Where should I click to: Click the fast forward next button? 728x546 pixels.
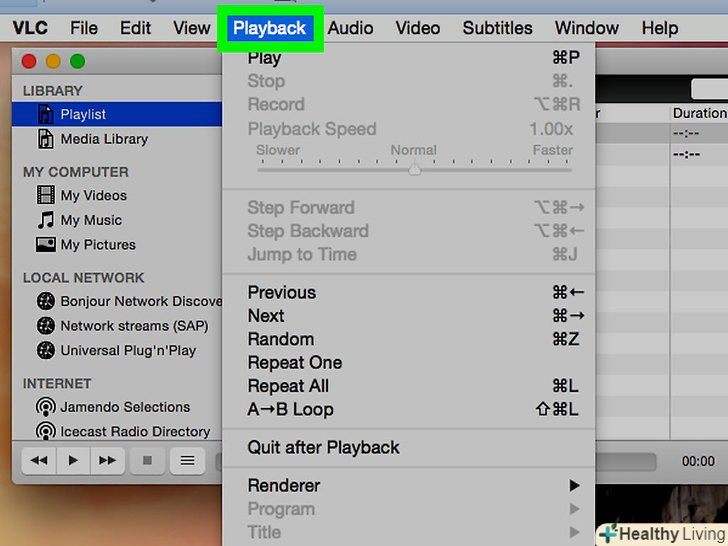[x=108, y=460]
